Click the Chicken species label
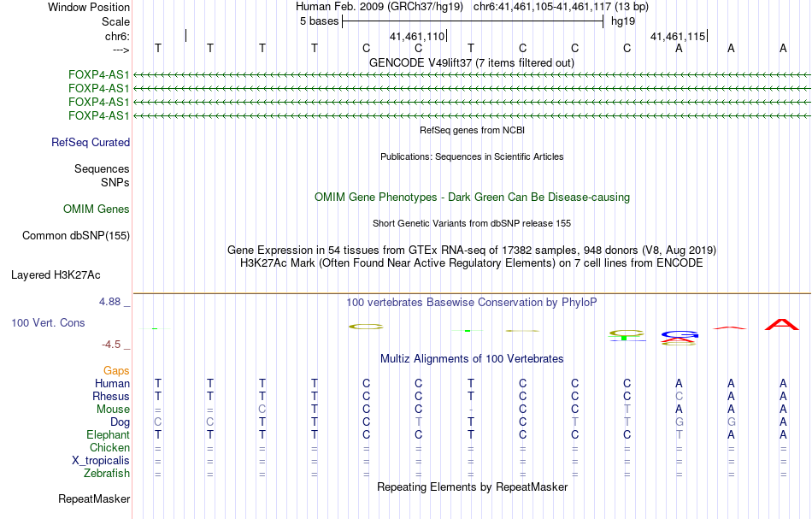 pos(109,447)
